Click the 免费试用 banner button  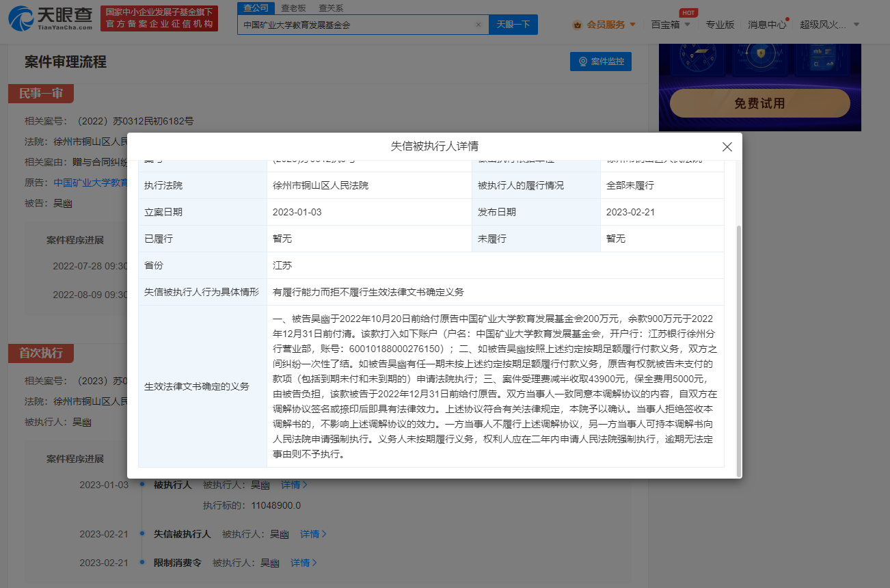759,103
